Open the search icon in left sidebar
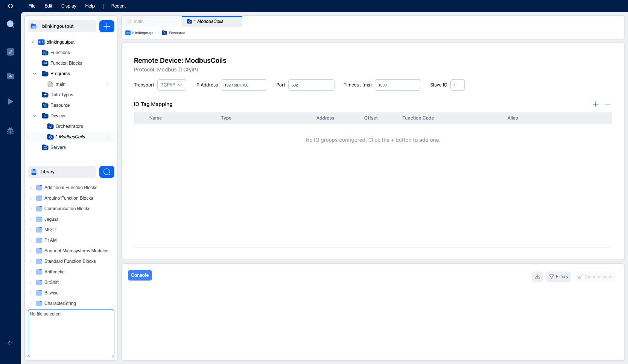The width and height of the screenshot is (628, 364). coord(11,24)
